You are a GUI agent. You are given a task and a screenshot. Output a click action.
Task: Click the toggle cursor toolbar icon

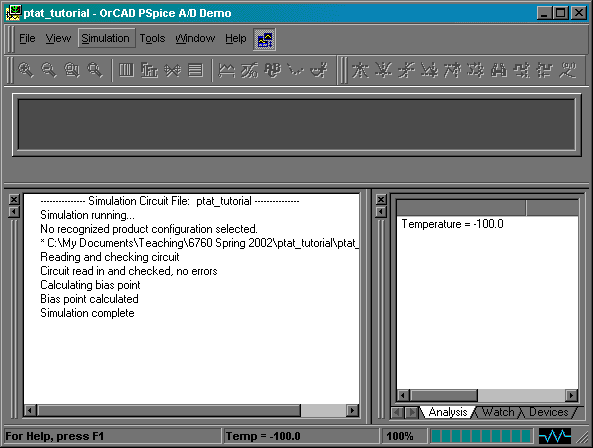318,70
